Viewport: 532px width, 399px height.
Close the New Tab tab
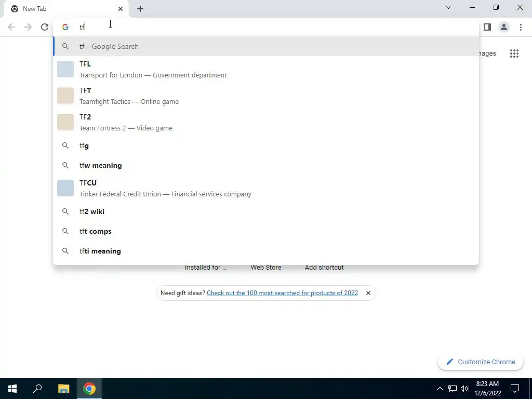point(121,9)
